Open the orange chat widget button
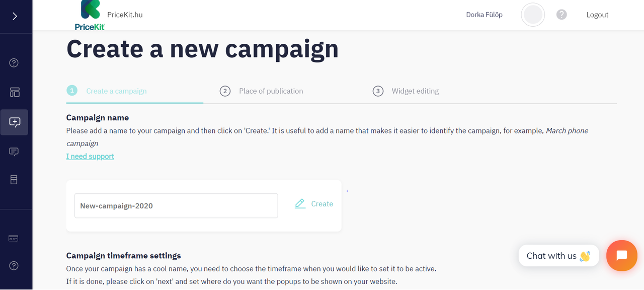Image resolution: width=644 pixels, height=290 pixels. click(x=622, y=256)
